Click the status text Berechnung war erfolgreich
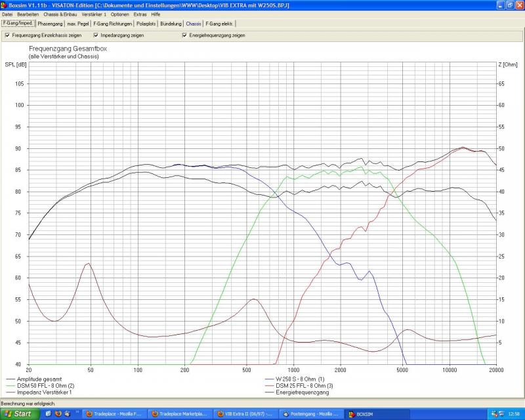Screen dimensions: 525x420 coord(28,404)
